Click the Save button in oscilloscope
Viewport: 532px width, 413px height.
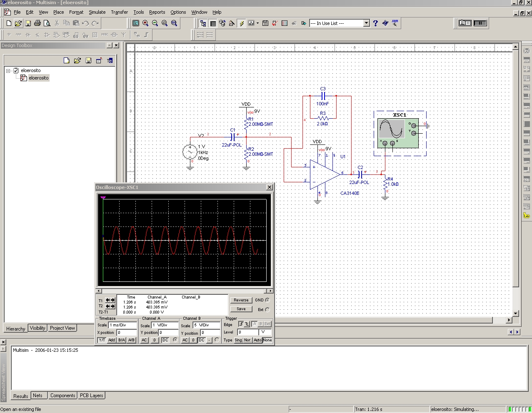pyautogui.click(x=241, y=309)
